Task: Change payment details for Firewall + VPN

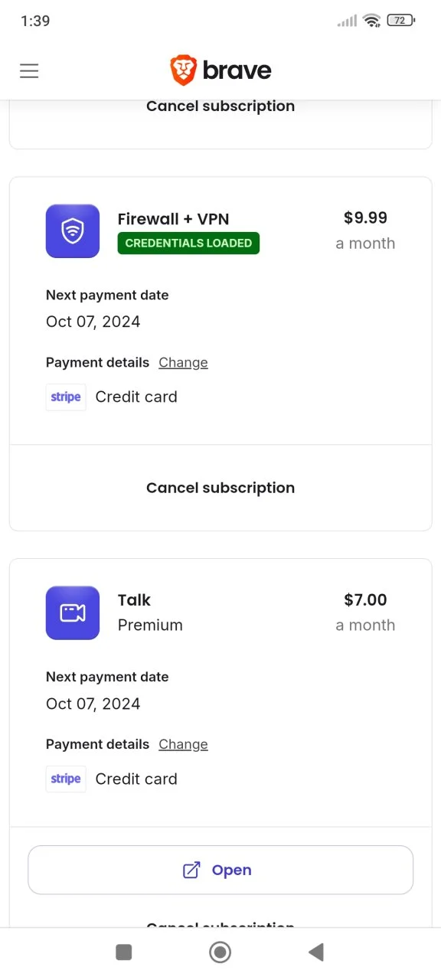Action: tap(183, 362)
